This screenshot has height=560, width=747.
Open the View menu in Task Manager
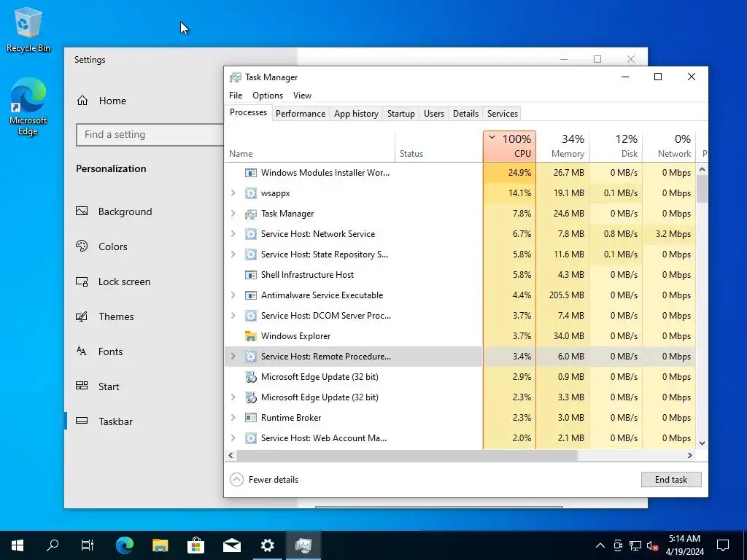point(302,96)
